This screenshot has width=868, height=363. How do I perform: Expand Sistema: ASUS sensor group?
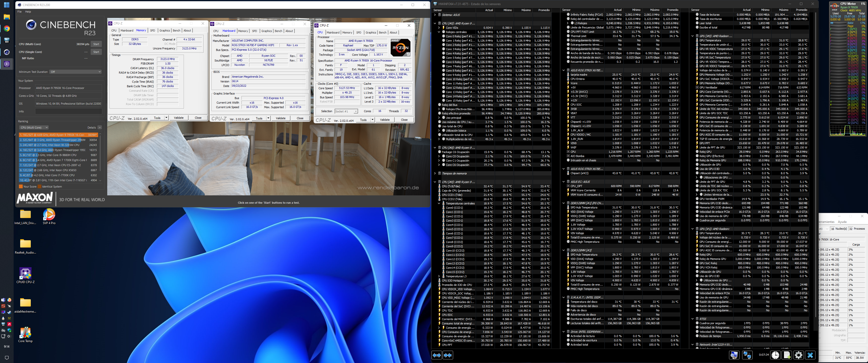[435, 15]
